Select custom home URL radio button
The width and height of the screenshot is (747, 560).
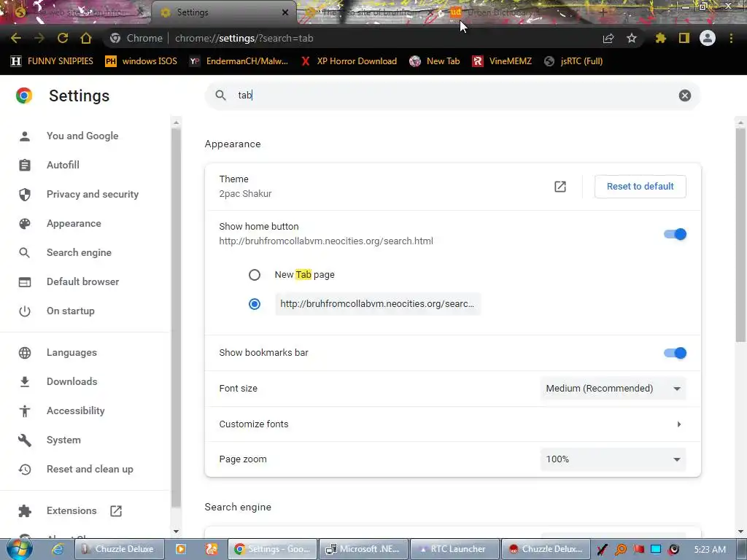coord(255,304)
